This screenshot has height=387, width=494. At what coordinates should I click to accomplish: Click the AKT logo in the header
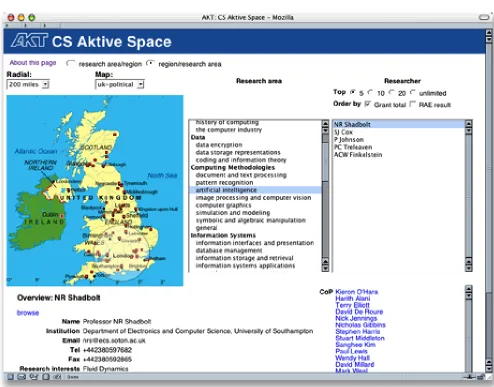29,41
